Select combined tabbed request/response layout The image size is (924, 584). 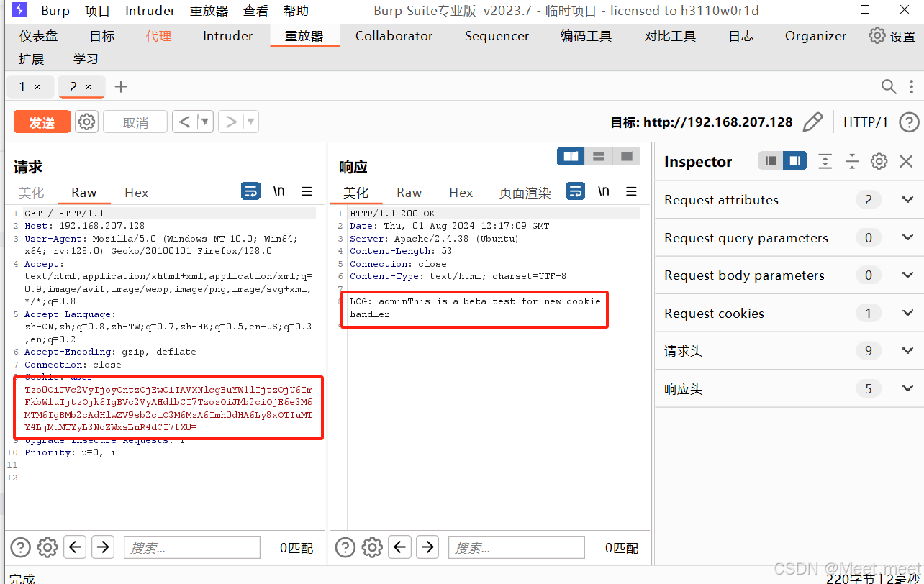pos(626,156)
